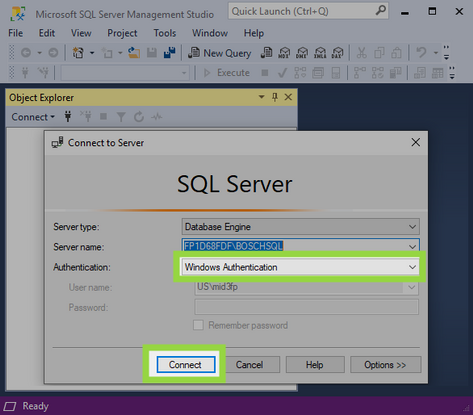The height and width of the screenshot is (415, 473).
Task: Click the single Save disk icon
Action: click(152, 53)
